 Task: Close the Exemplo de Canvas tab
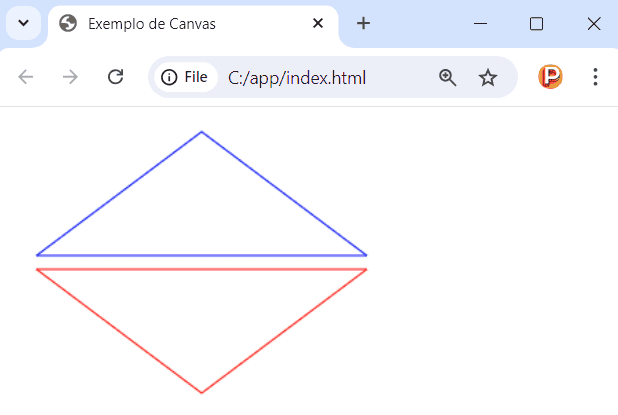pyautogui.click(x=318, y=24)
